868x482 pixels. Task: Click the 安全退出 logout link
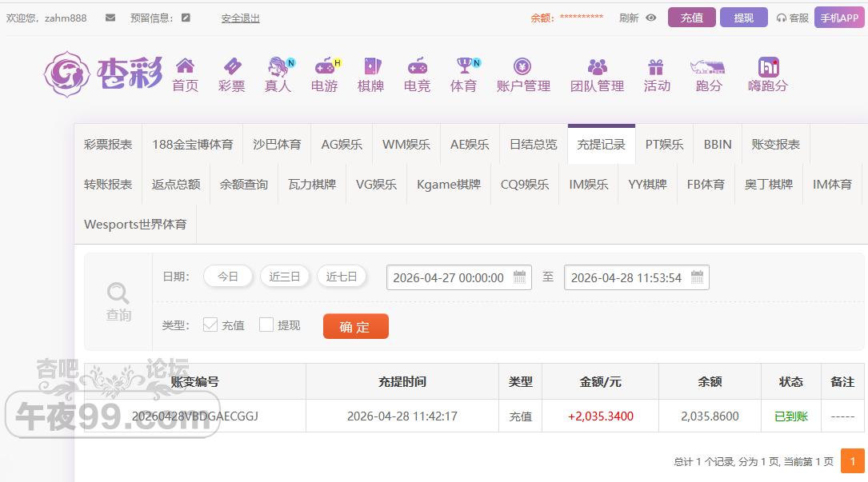[240, 18]
